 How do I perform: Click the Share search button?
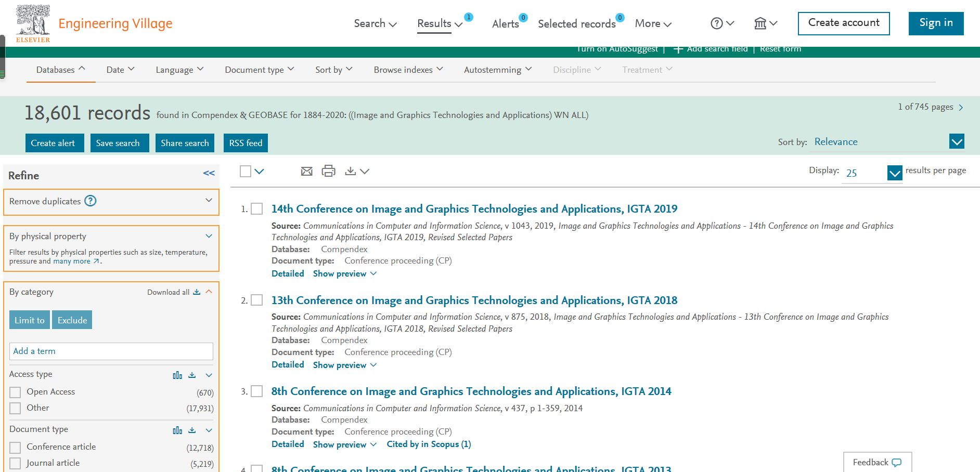185,143
